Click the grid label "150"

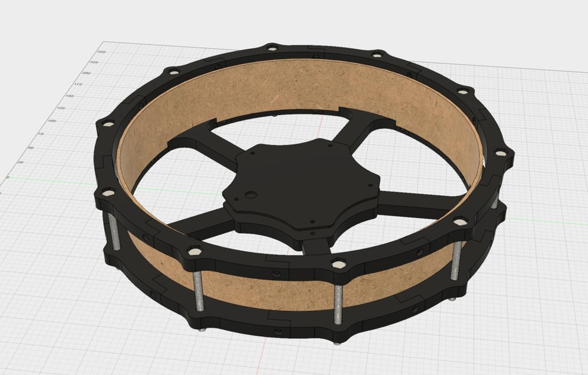[69, 96]
